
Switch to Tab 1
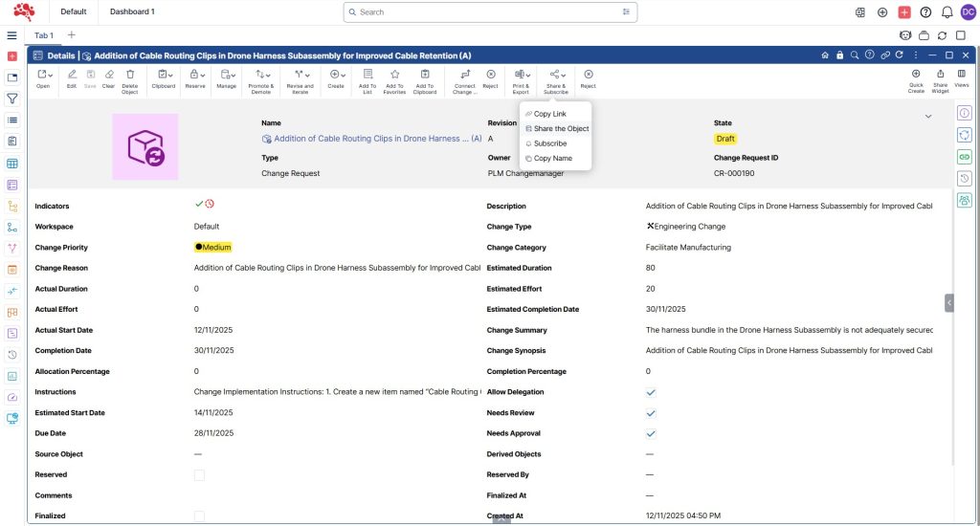44,35
